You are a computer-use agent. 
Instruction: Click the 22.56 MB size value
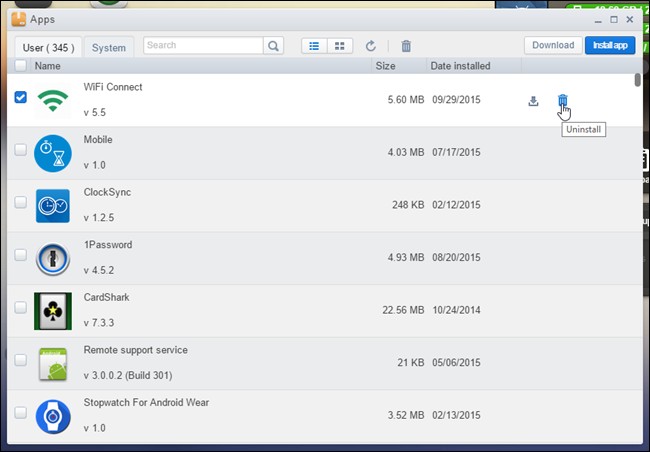[x=403, y=310]
